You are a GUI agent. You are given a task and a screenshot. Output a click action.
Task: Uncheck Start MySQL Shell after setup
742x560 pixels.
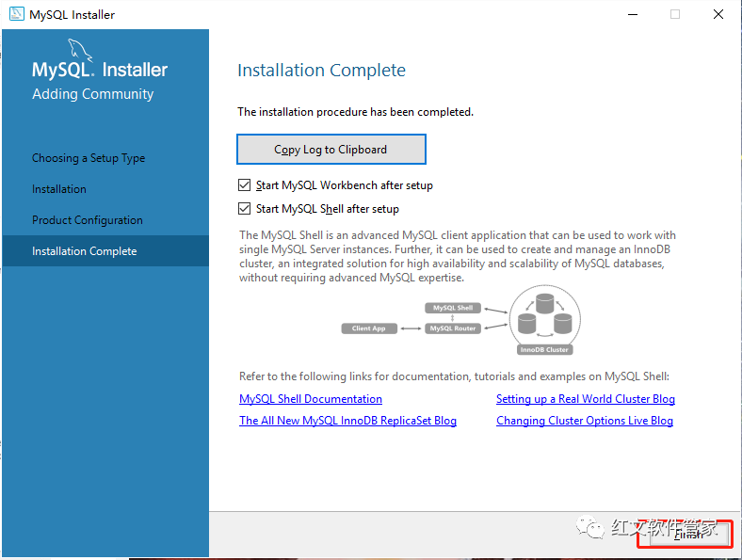[244, 209]
